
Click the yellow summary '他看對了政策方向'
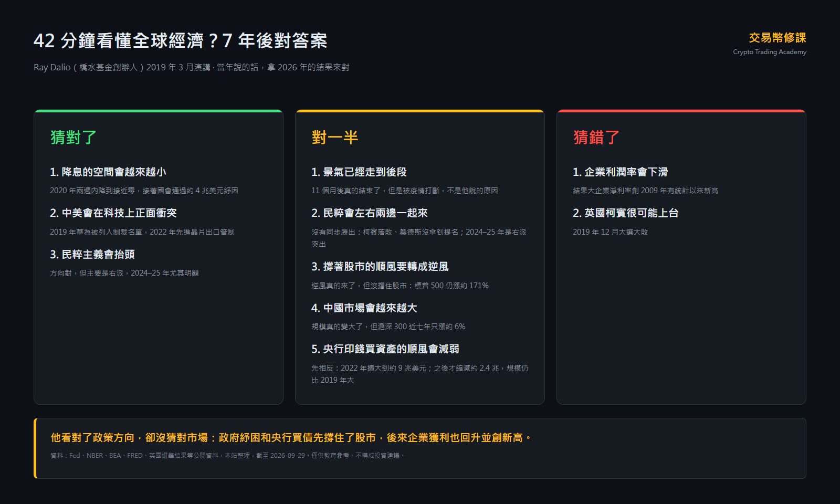coord(292,438)
